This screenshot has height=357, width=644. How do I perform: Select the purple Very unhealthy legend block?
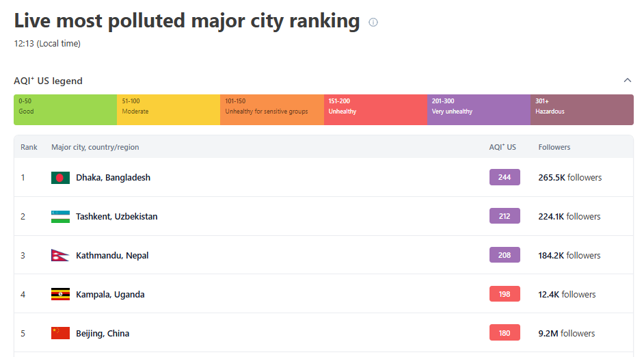point(479,109)
